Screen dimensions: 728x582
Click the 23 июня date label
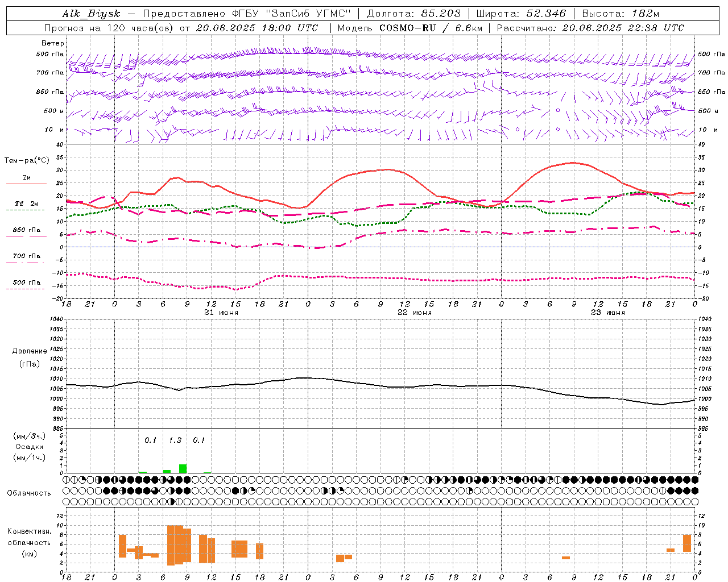pyautogui.click(x=607, y=313)
